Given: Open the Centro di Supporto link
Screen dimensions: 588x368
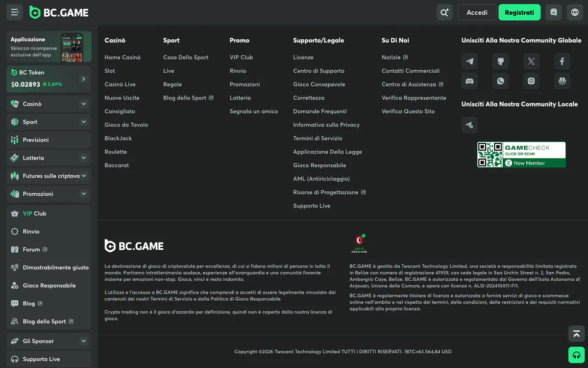Looking at the screenshot, I should 318,71.
